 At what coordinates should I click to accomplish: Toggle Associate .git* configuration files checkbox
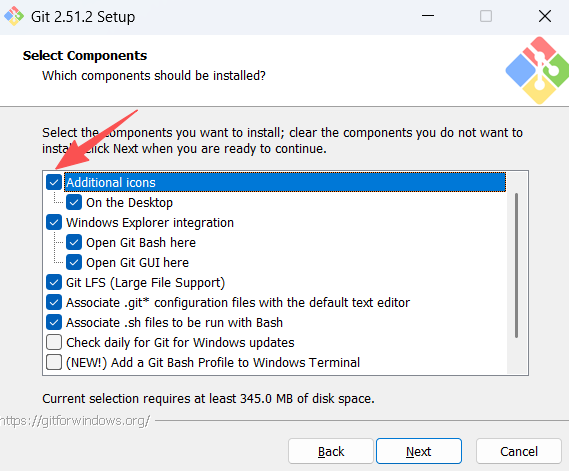(x=54, y=302)
